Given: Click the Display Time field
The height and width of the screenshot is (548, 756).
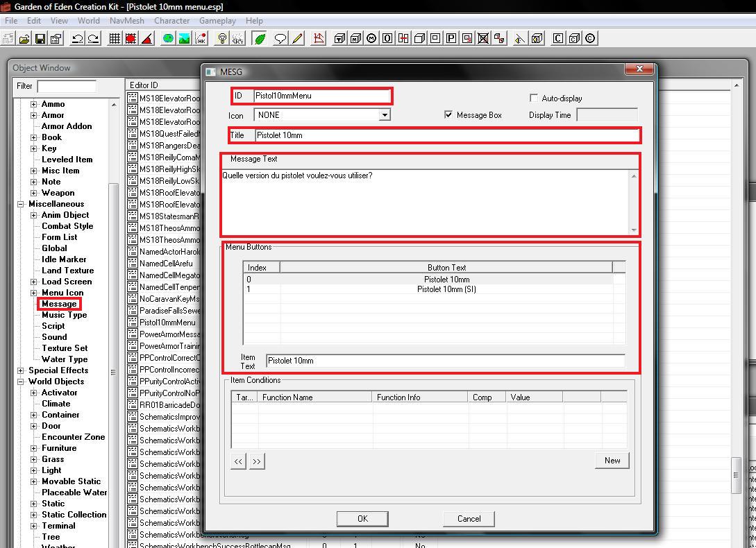Looking at the screenshot, I should pos(607,114).
